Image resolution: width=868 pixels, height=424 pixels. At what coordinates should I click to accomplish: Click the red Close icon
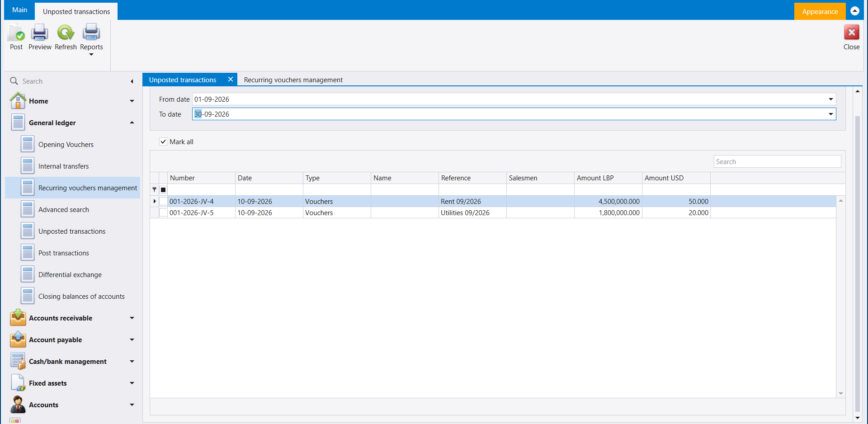pos(852,33)
